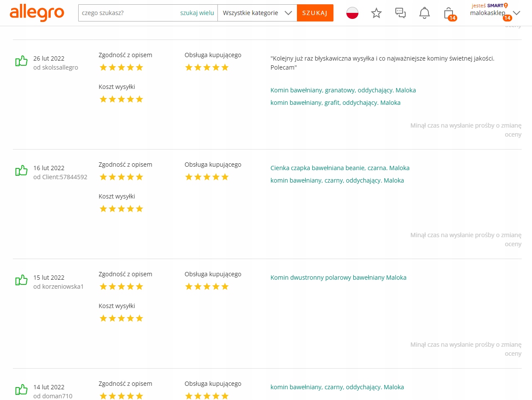The image size is (532, 400).
Task: Open the favorites star icon
Action: click(x=376, y=13)
